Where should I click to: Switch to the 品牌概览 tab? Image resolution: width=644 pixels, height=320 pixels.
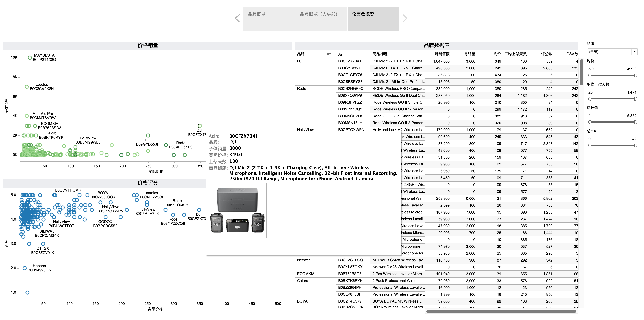pos(269,19)
